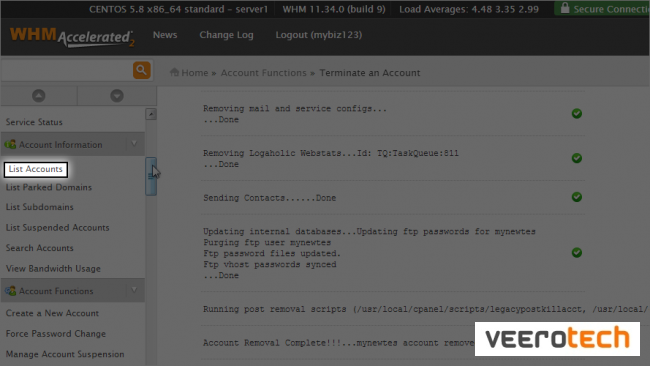Click green check for Sending Contacts
This screenshot has height=366, width=650.
(577, 197)
